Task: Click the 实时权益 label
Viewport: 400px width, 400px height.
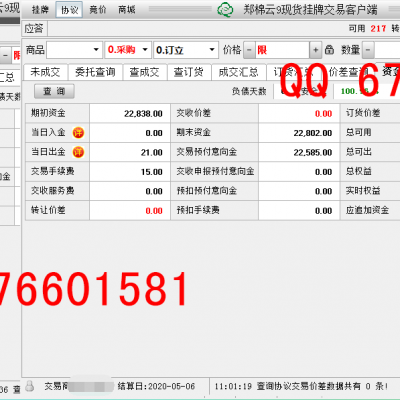Action: (x=363, y=191)
